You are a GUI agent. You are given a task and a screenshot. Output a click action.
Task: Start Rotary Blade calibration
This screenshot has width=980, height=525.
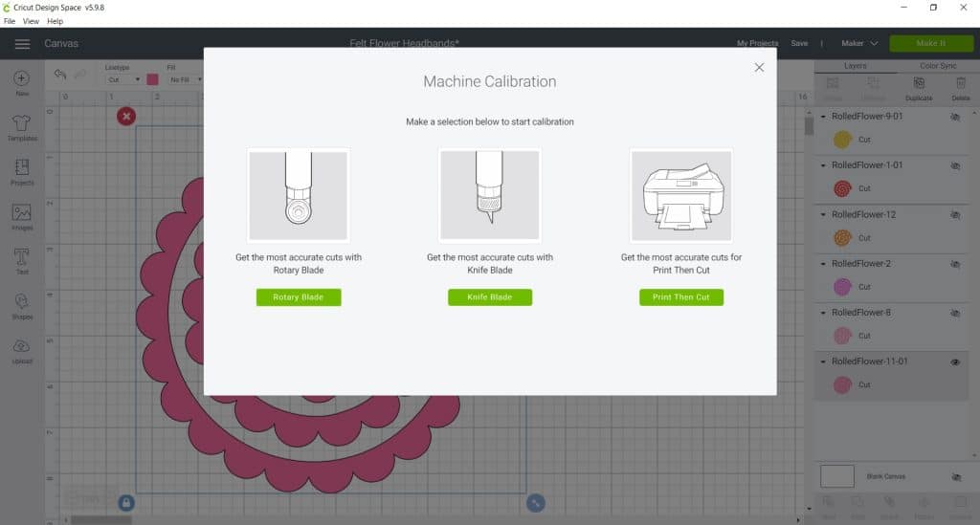coord(299,297)
